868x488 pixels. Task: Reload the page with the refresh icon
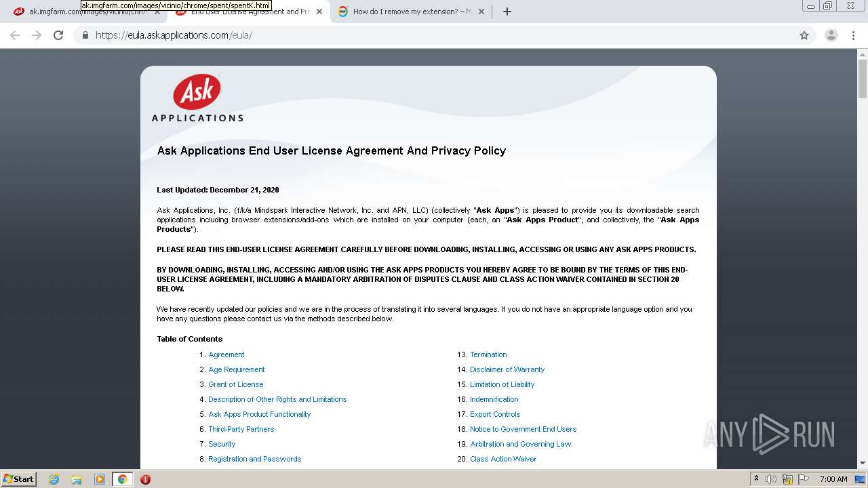click(x=58, y=35)
